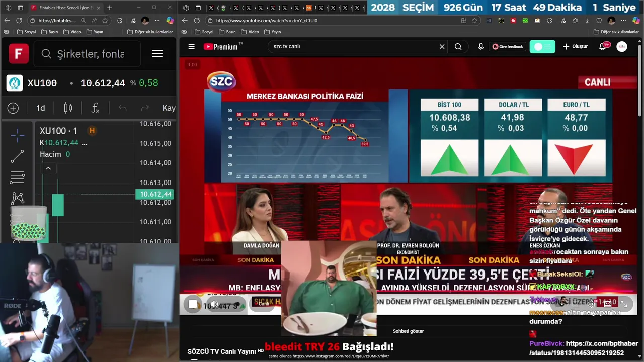Open browser settings ellipsis in the YouTube window
Screen dimensions: 644x362
pyautogui.click(x=623, y=20)
